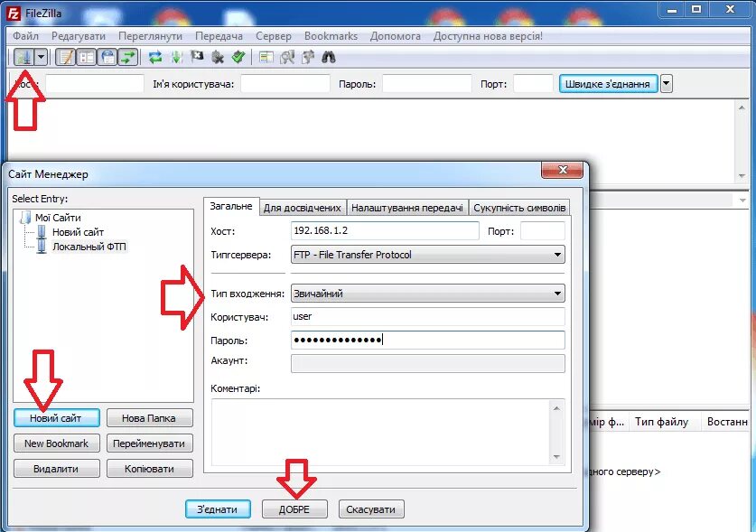Click the Скасувати button
Image resolution: width=756 pixels, height=532 pixels.
point(371,509)
